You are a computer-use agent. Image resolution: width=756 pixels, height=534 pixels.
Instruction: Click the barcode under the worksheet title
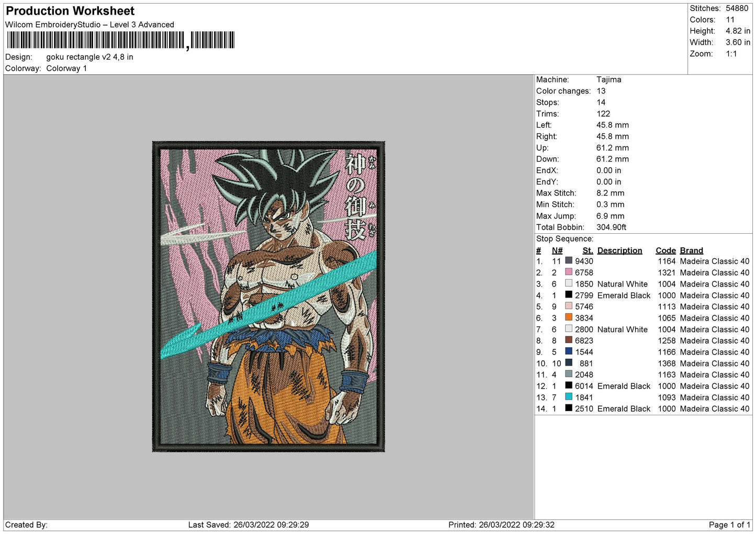tap(120, 40)
